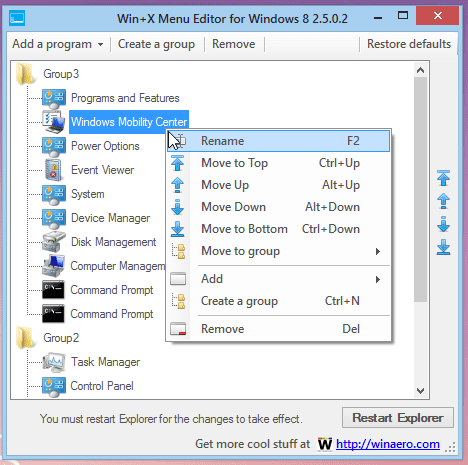Choose Rename from the context menu
Viewport: 468px width, 465px height.
(278, 141)
